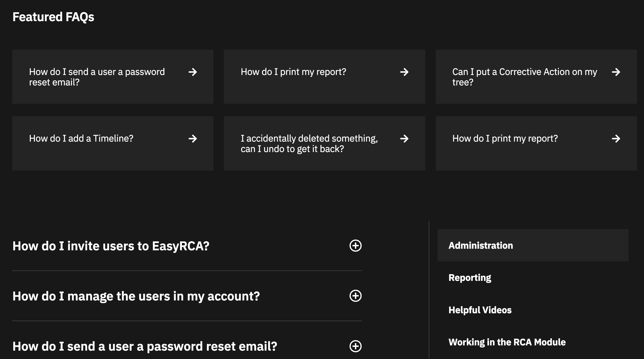
Task: Click arrow on 'add a Timeline' card
Action: (x=193, y=138)
